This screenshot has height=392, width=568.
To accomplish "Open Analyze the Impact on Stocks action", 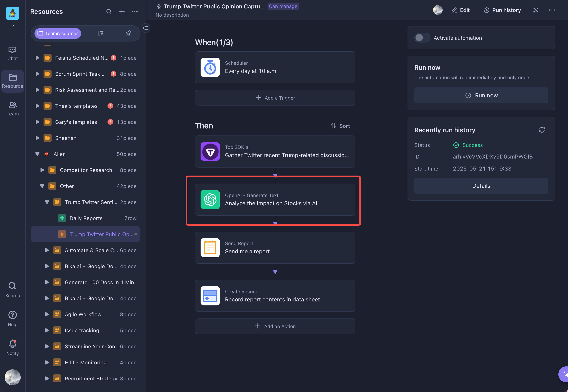I will coord(275,199).
